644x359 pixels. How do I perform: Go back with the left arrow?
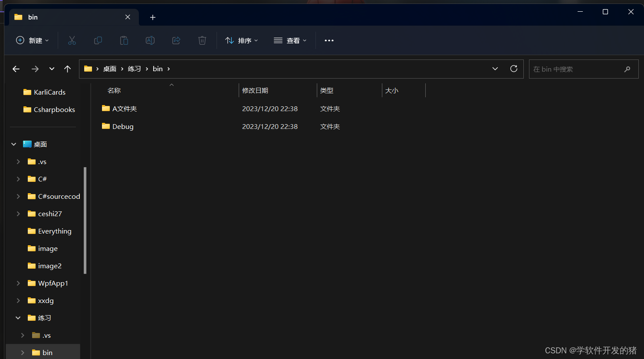pyautogui.click(x=16, y=69)
